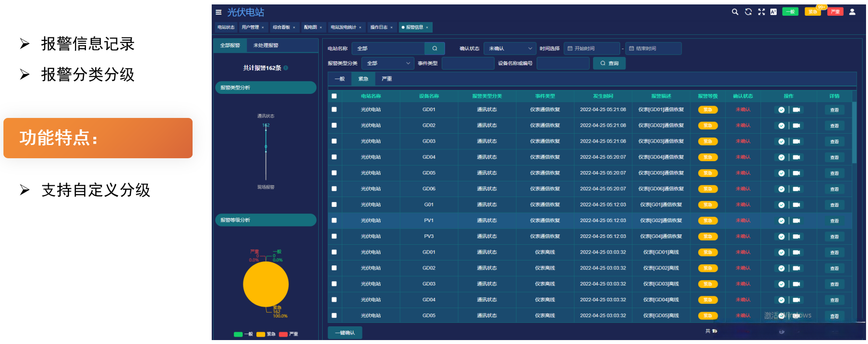
Task: Confirm the alarm in the 05:20:07 GD04 row
Action: pos(782,157)
